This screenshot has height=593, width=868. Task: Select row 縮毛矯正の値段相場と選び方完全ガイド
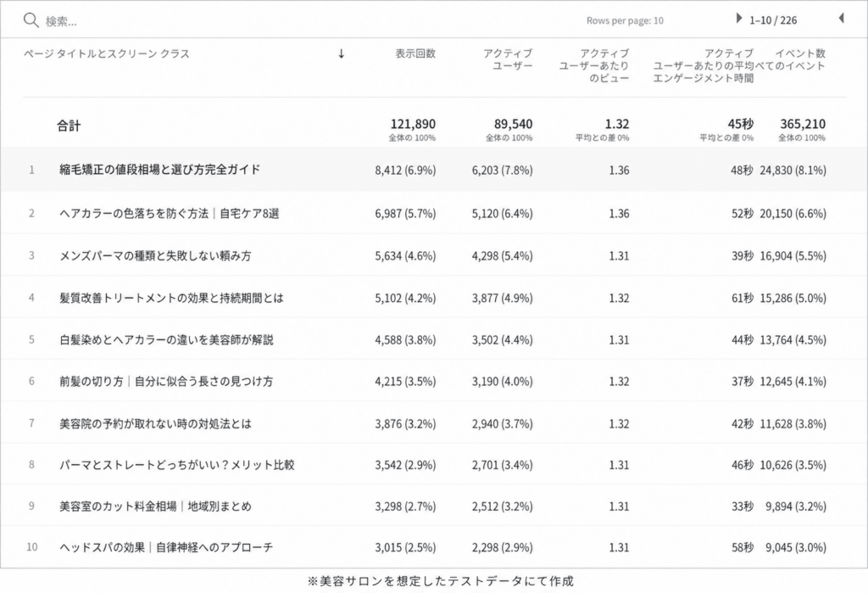tap(434, 170)
